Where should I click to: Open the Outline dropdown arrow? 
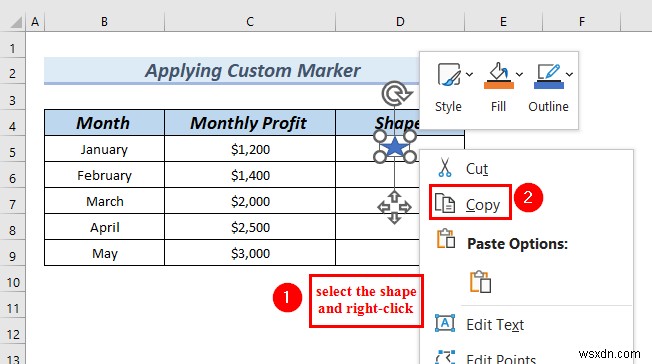[569, 74]
